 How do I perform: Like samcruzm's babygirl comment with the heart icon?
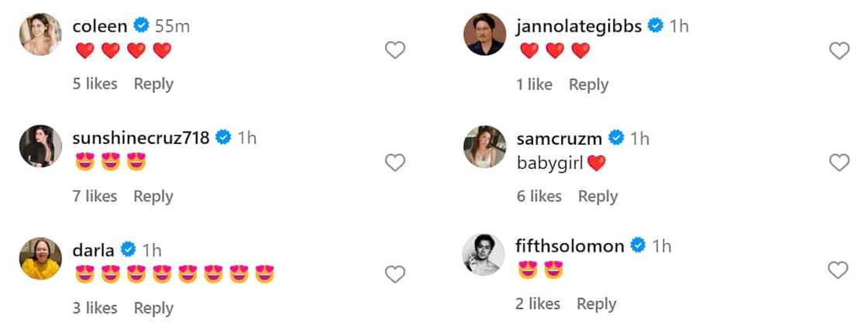(x=839, y=163)
